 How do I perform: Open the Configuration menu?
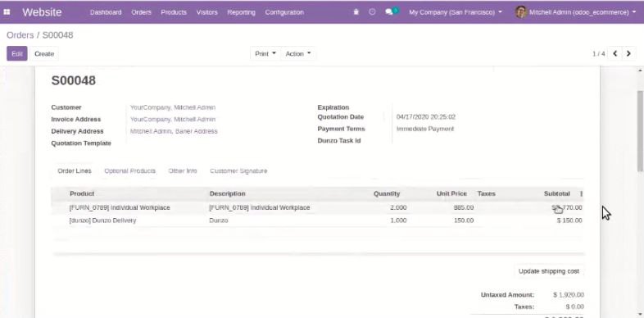pos(284,12)
